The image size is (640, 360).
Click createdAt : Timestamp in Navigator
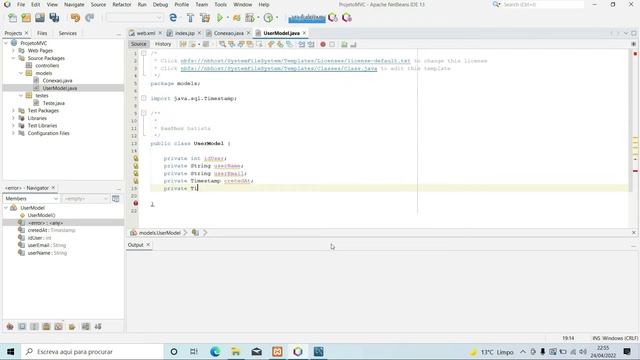(x=51, y=230)
